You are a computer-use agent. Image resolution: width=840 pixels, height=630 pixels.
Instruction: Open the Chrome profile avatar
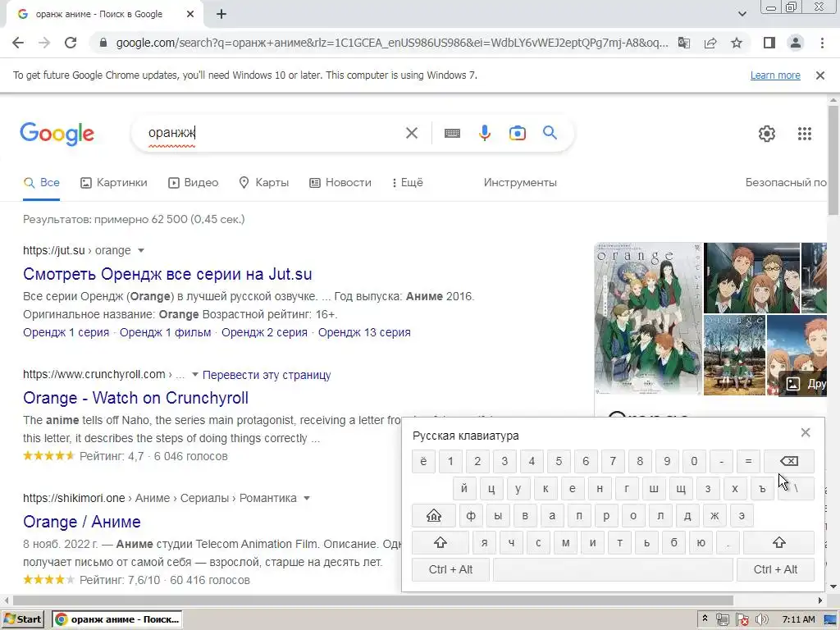tap(796, 43)
